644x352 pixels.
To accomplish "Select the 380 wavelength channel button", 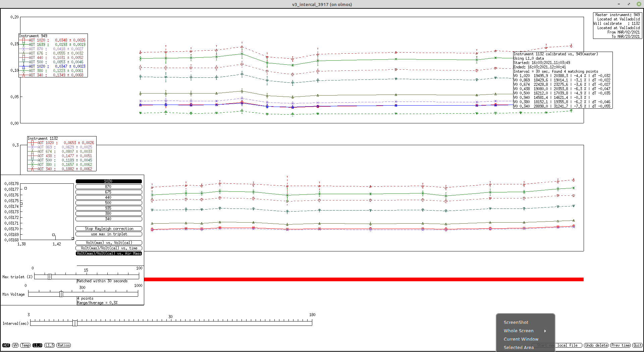I will [109, 214].
